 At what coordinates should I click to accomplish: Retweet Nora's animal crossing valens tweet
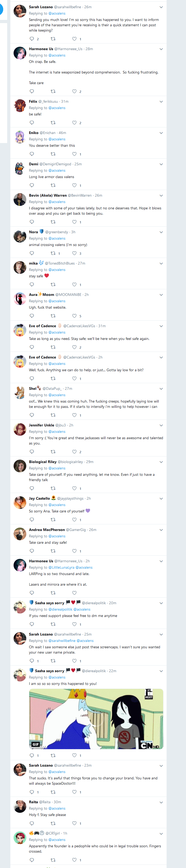53,253
